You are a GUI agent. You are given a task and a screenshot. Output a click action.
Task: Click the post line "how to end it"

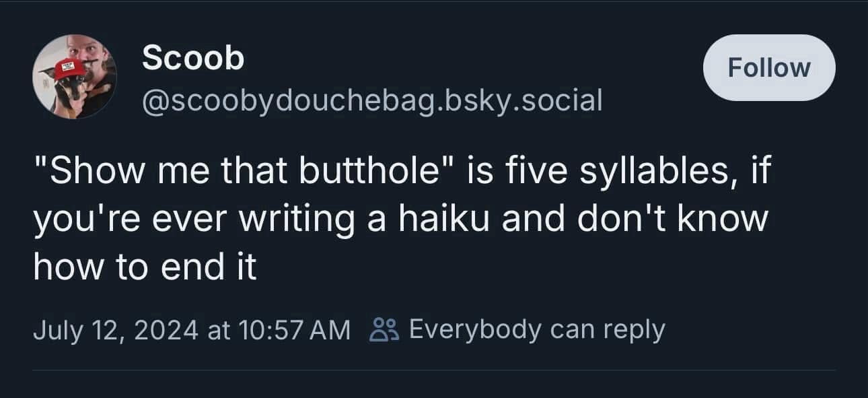[x=145, y=267]
